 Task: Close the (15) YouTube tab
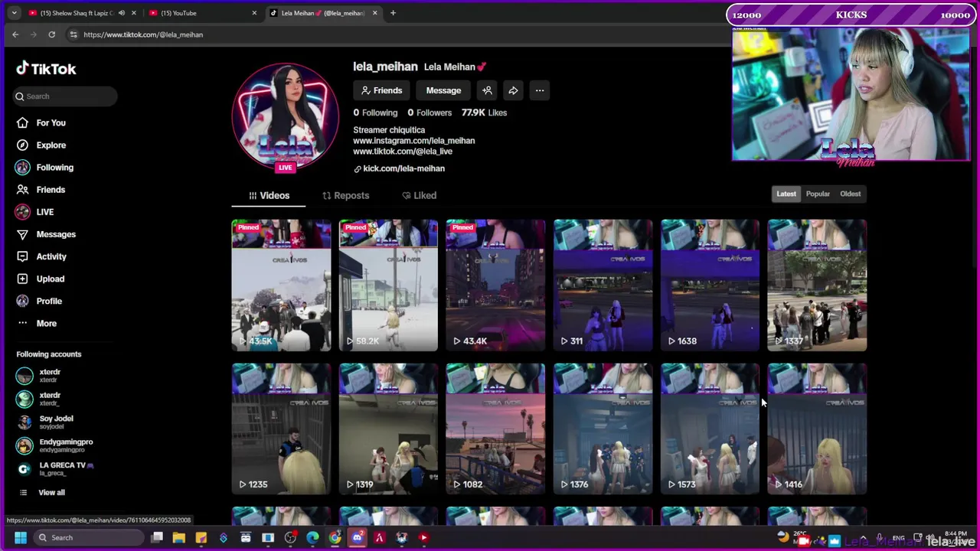(254, 13)
